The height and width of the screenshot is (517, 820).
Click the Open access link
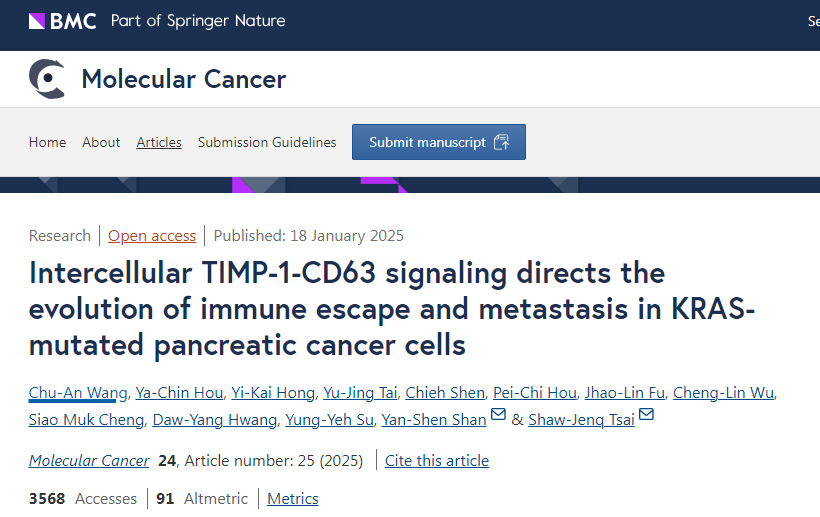pyautogui.click(x=152, y=236)
